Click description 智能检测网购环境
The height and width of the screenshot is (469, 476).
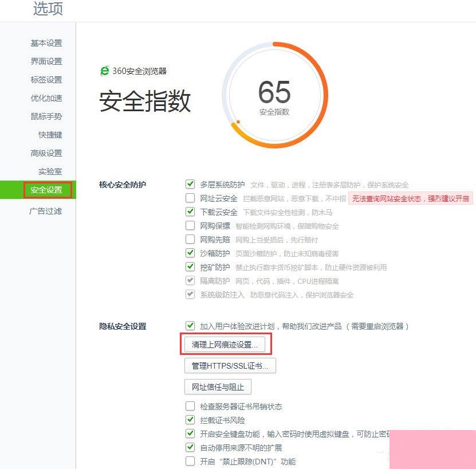287,226
